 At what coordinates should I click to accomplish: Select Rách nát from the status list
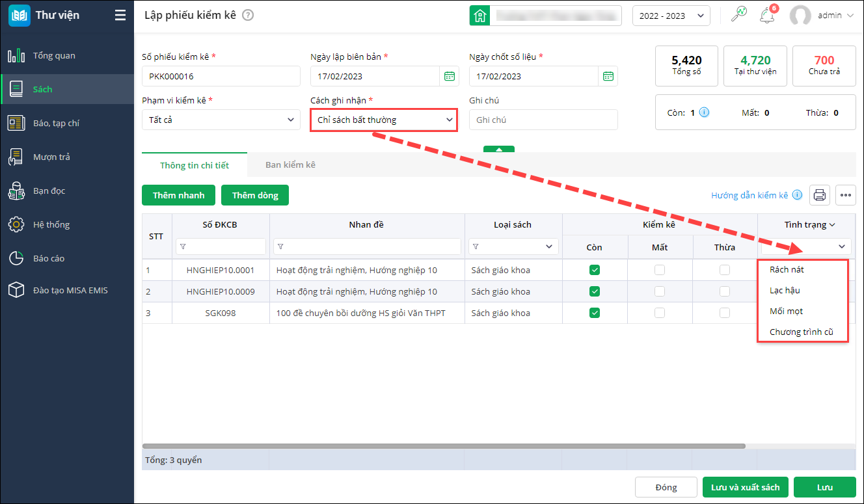(x=803, y=269)
